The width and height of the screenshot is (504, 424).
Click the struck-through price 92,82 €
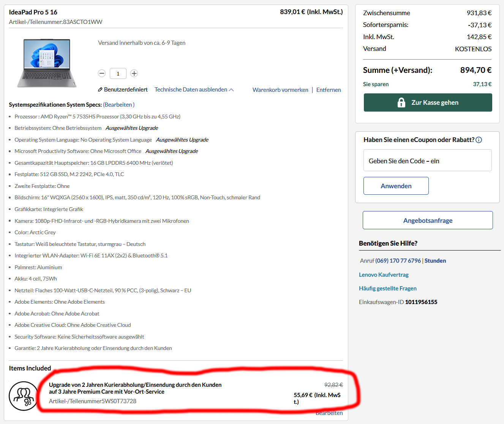coord(333,385)
